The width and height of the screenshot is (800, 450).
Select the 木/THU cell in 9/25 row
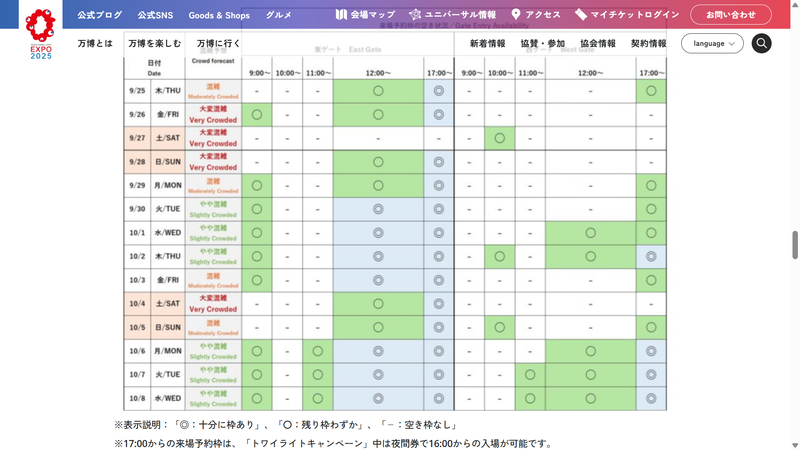(168, 91)
